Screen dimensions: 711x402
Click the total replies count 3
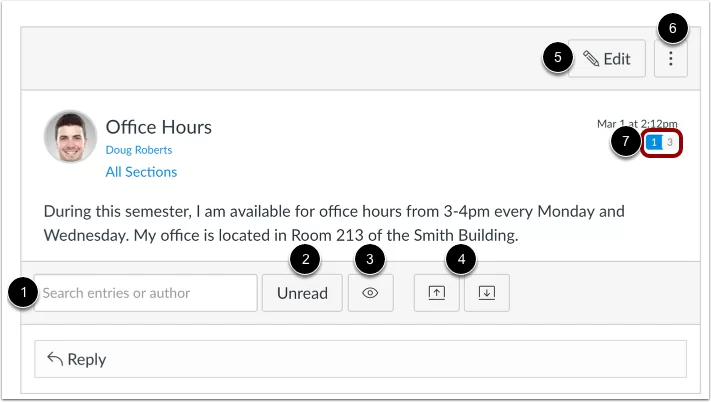pyautogui.click(x=670, y=143)
